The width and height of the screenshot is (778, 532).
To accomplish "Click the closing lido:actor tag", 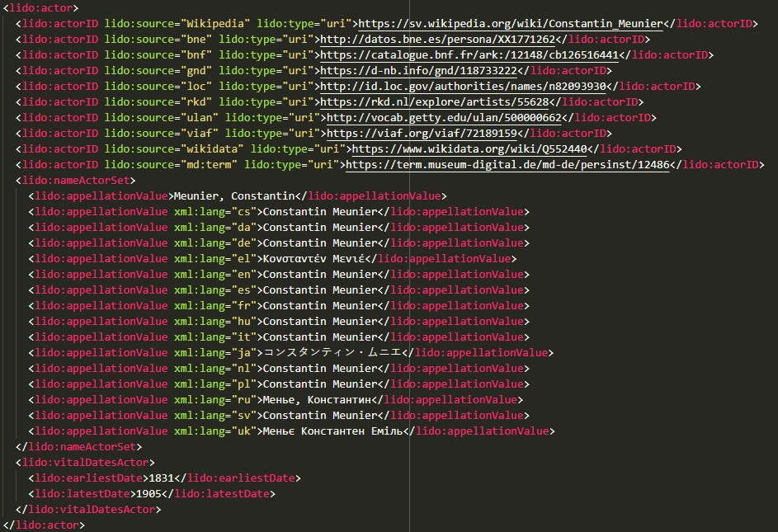I will point(44,525).
